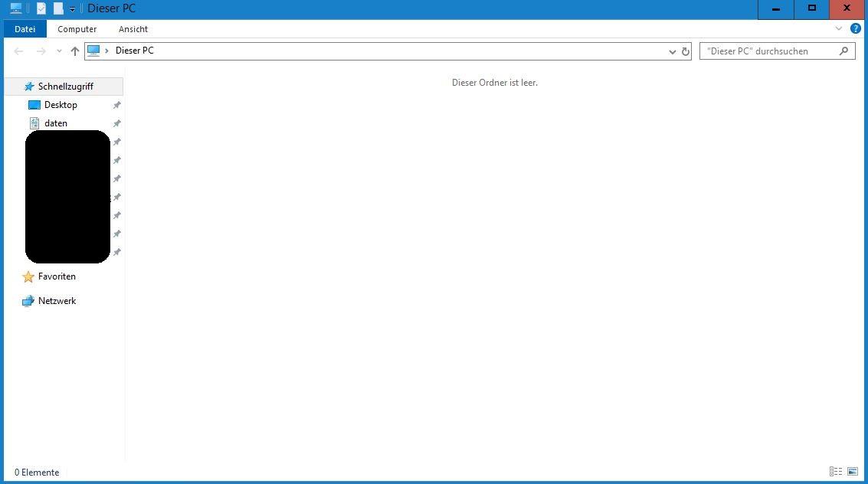Click the Dieser Ordner ist leer message
The image size is (868, 484).
pos(494,83)
